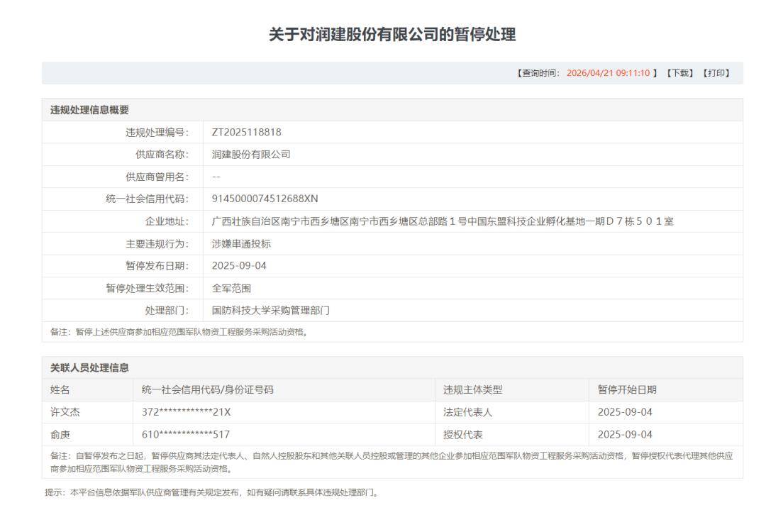The image size is (766, 532).
Task: Click the page title 关于对润建股份有限公司的暂停处理
Action: click(x=392, y=35)
